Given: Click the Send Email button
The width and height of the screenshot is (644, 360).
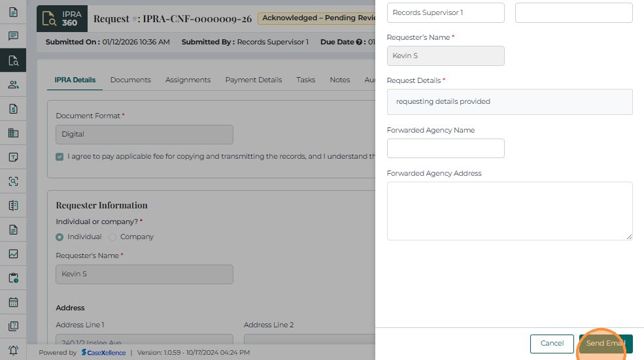Looking at the screenshot, I should 606,344.
